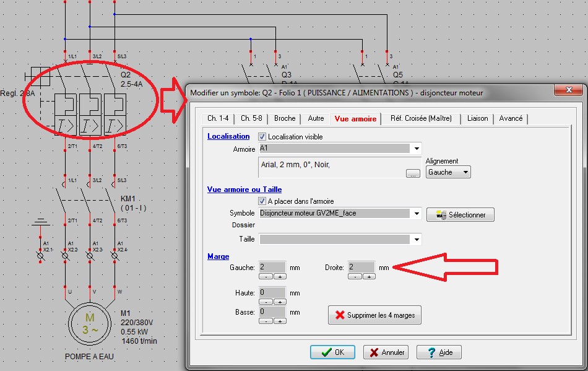The height and width of the screenshot is (371, 588).
Task: Confirm the dialog with OK
Action: [332, 352]
